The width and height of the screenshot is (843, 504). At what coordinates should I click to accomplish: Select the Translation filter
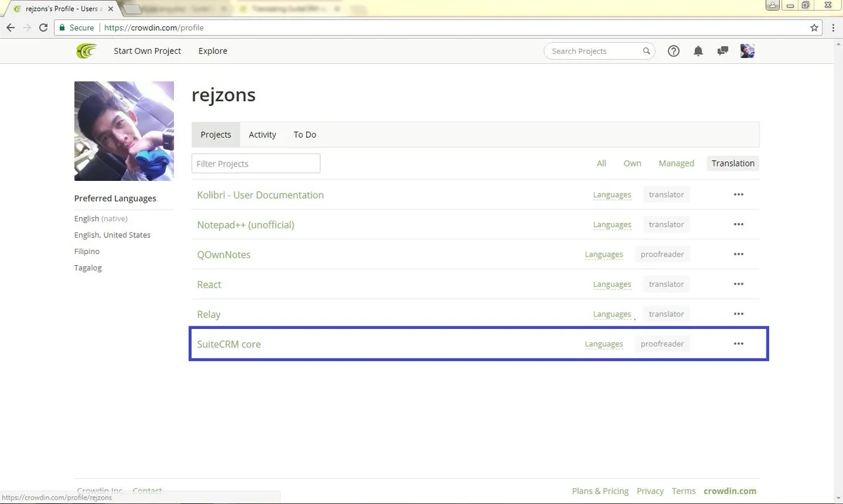(733, 163)
